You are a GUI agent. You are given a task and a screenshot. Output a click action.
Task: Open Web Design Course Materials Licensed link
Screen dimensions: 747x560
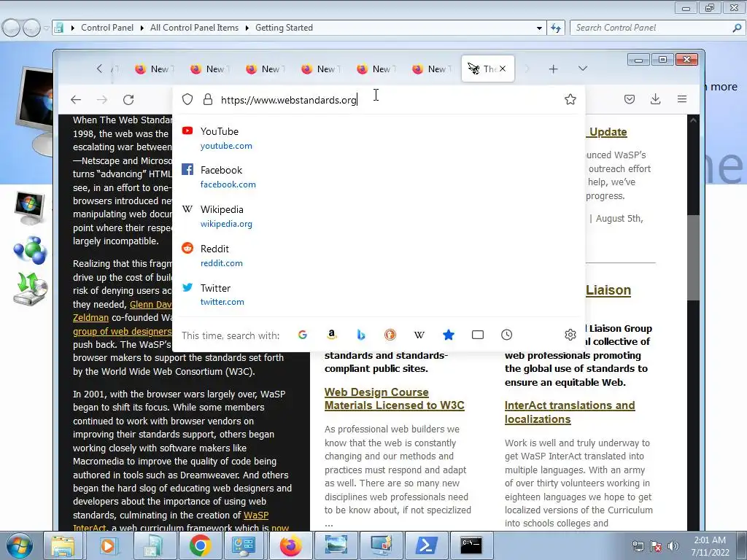click(x=394, y=399)
